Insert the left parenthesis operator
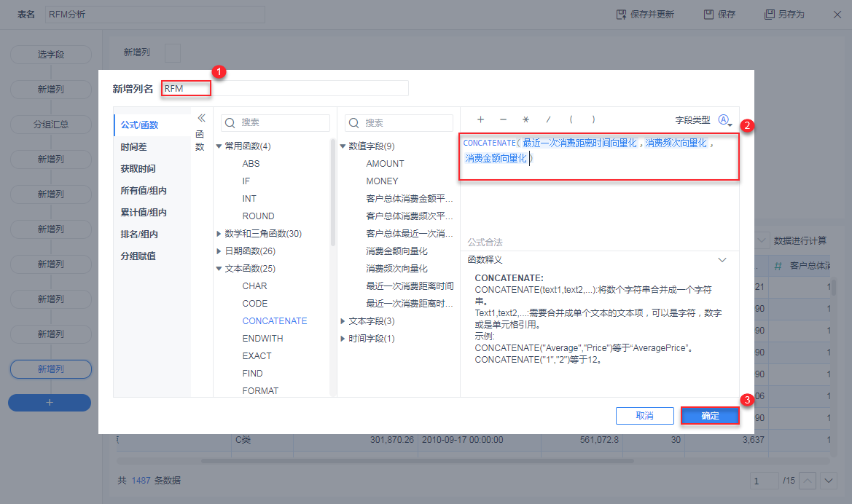Image resolution: width=852 pixels, height=504 pixels. [x=571, y=119]
